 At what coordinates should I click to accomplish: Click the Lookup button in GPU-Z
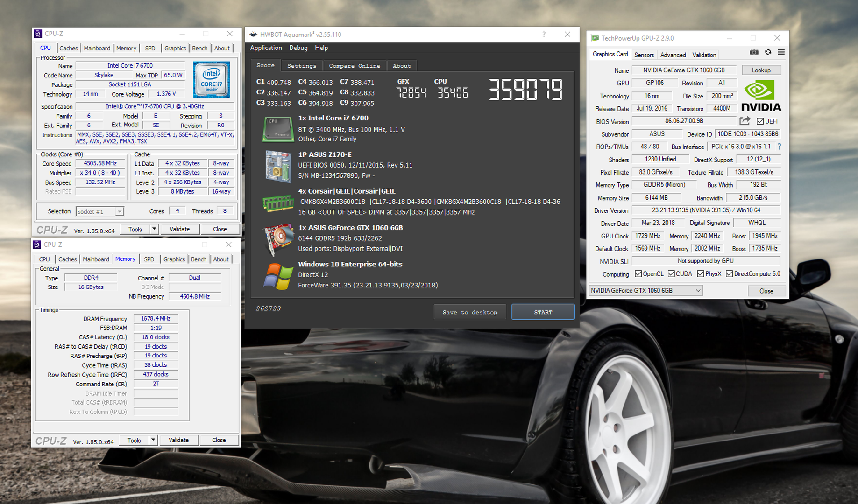[x=761, y=70]
